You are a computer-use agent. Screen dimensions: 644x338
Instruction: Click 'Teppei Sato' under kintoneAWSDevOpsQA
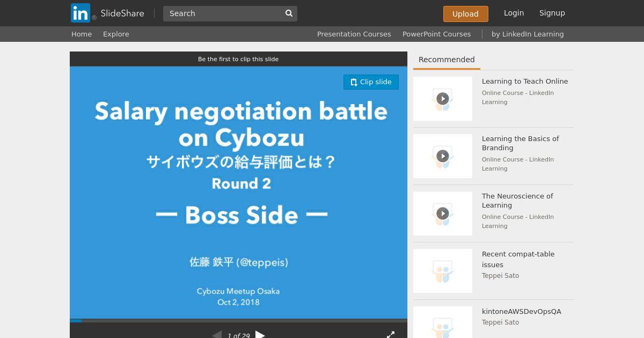500,322
